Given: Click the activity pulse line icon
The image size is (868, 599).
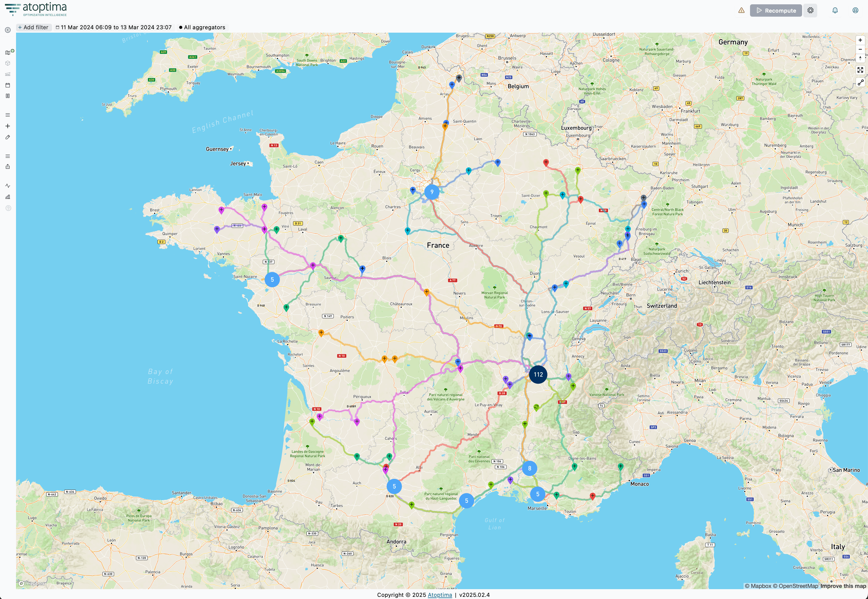Looking at the screenshot, I should point(7,186).
